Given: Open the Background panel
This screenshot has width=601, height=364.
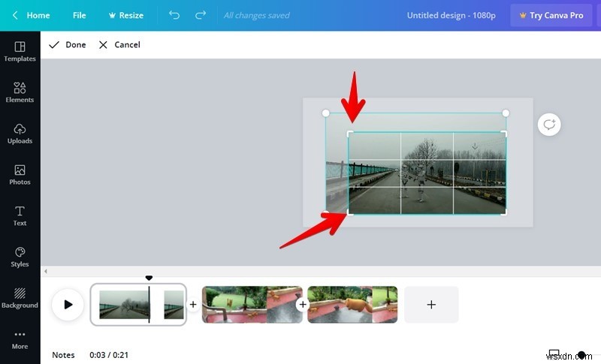Looking at the screenshot, I should click(x=20, y=298).
